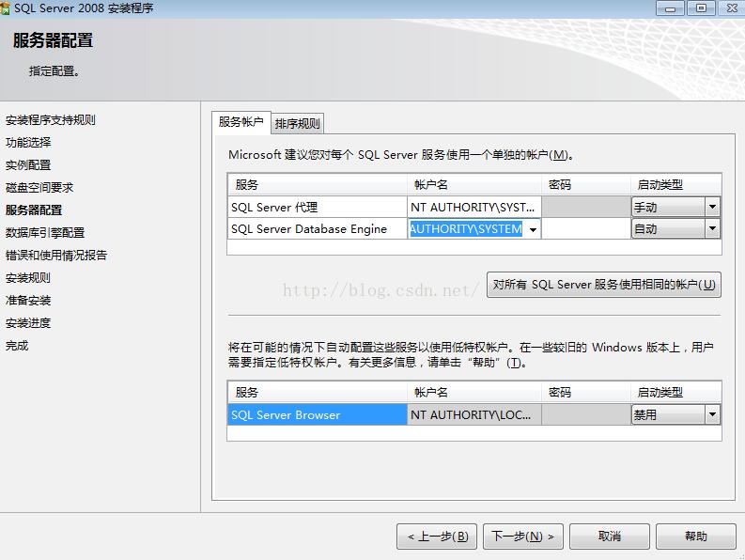Click 安装进度 step in sidebar
The height and width of the screenshot is (560, 745).
(28, 323)
